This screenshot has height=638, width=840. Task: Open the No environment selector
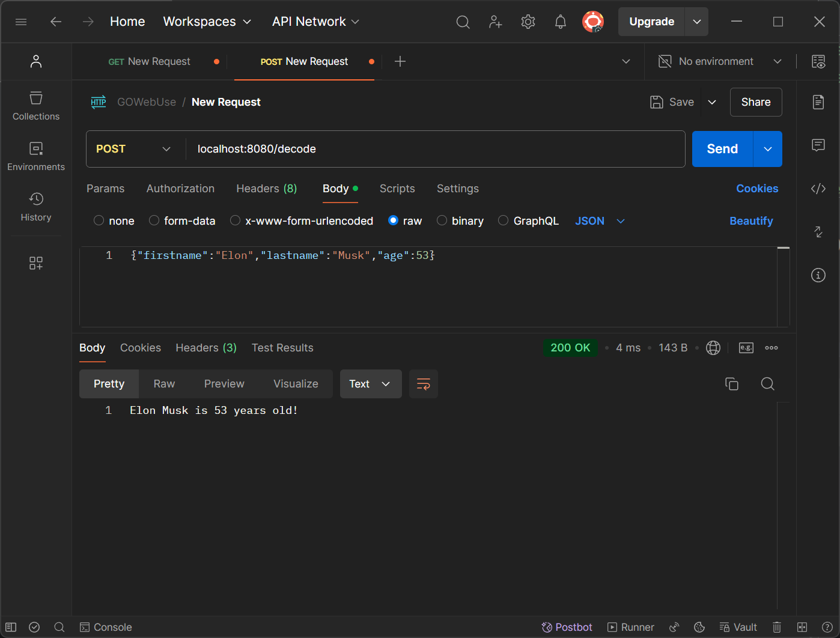coord(720,61)
